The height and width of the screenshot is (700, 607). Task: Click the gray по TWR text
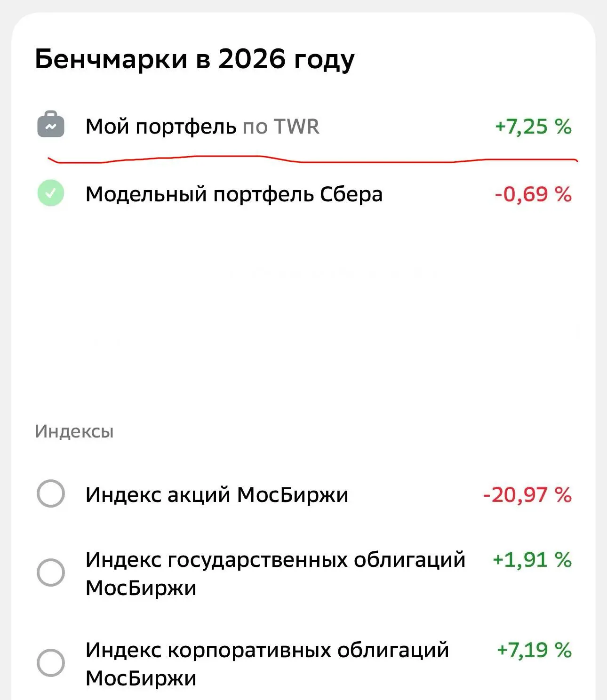(281, 127)
